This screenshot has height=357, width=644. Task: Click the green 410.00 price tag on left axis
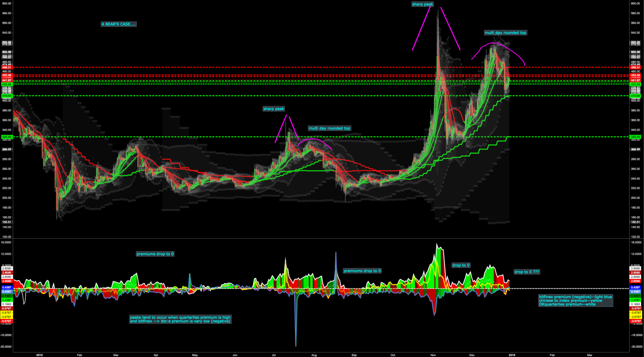pos(7,96)
